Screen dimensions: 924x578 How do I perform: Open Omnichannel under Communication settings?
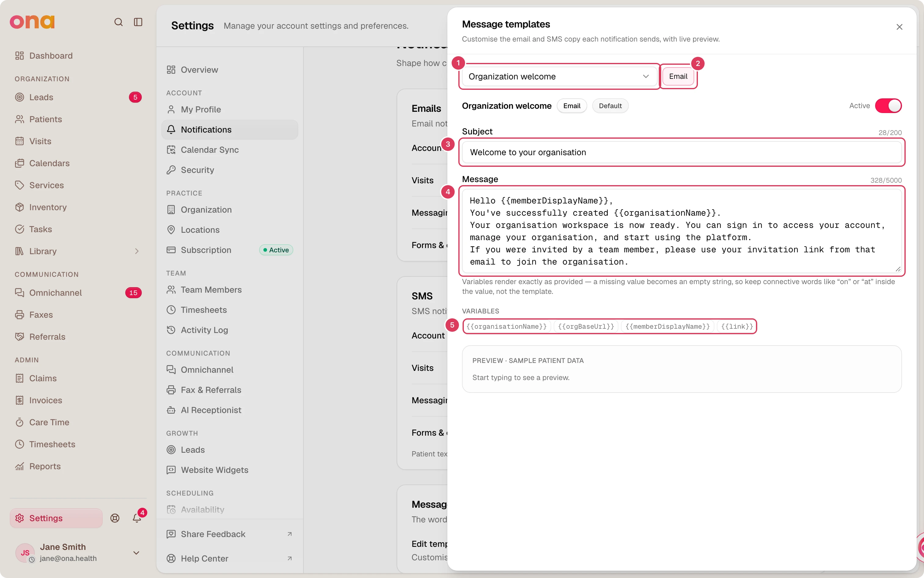click(x=230, y=370)
